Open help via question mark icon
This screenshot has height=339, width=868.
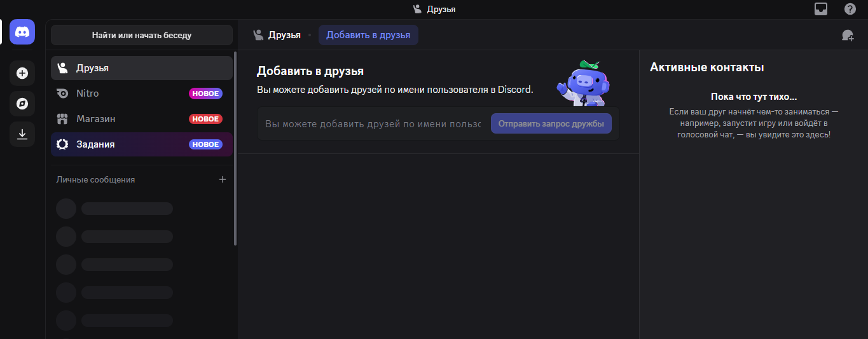click(850, 9)
